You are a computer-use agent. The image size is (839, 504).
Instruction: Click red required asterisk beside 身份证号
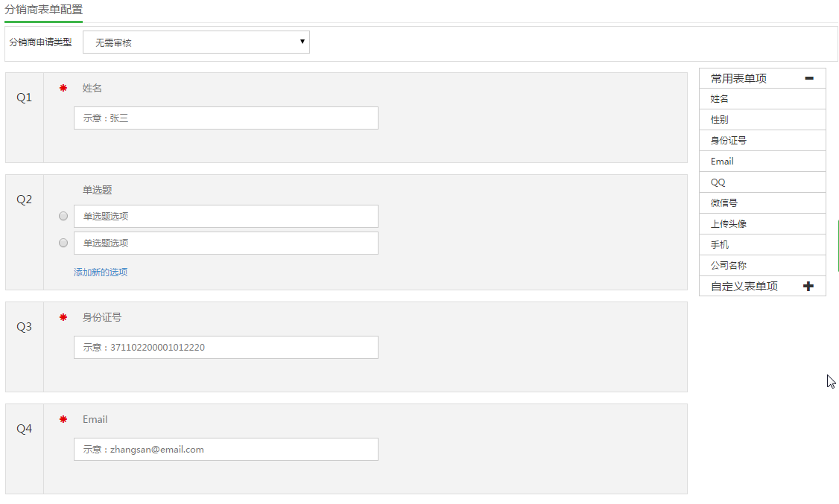(63, 317)
